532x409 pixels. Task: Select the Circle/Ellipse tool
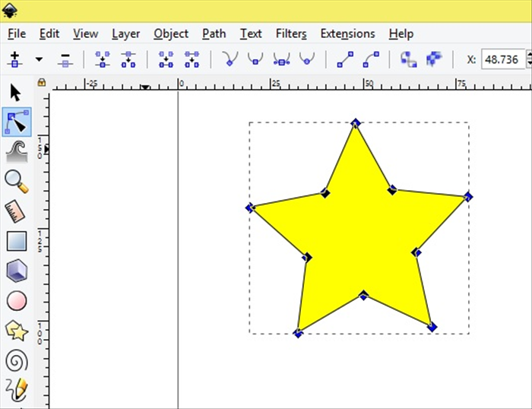coord(16,300)
